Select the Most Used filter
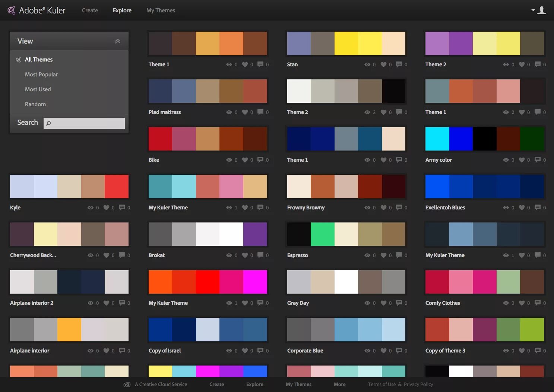Screen dimensions: 554x392 (38, 89)
